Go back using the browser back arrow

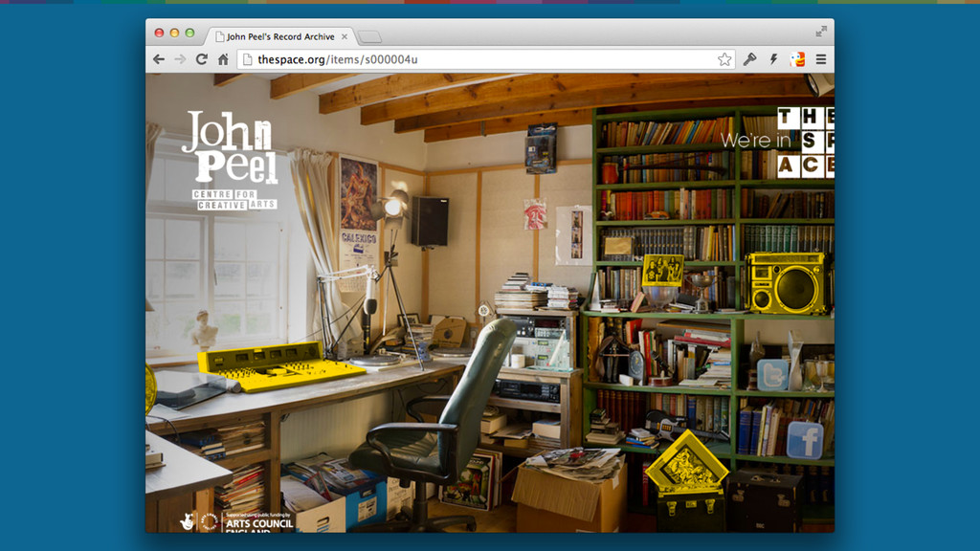(159, 59)
